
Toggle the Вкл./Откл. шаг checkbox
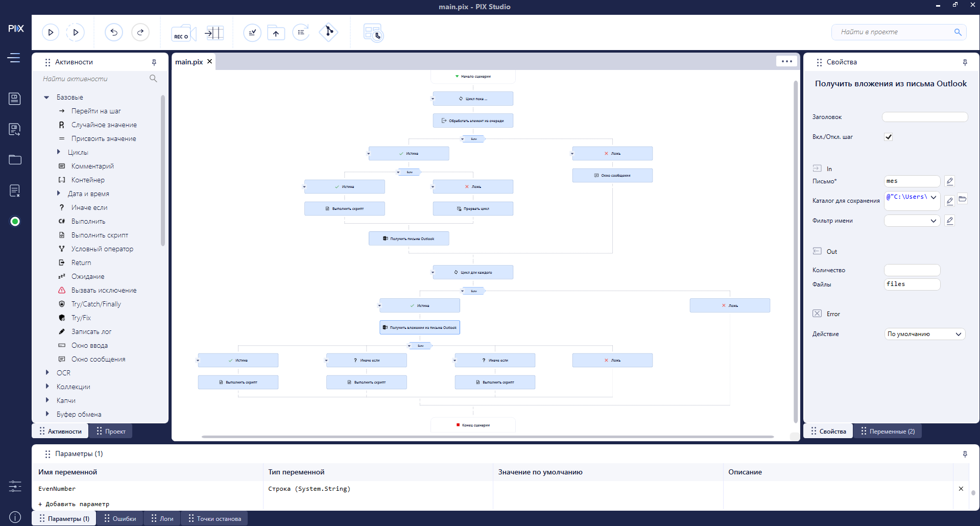pyautogui.click(x=889, y=137)
